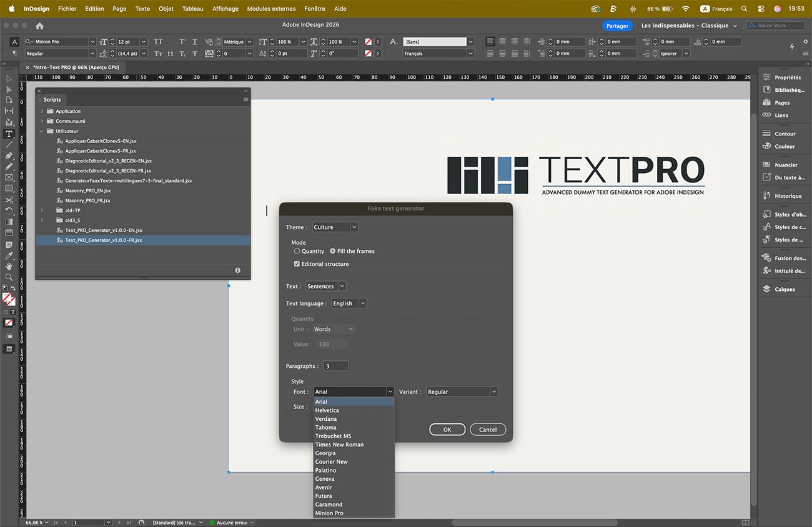Viewport: 812px width, 527px height.
Task: Expand the Application folder in Scripts
Action: pos(42,111)
